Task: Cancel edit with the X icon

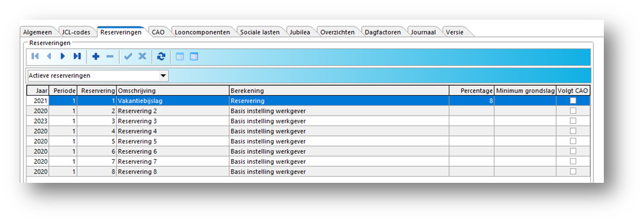Action: pyautogui.click(x=142, y=57)
